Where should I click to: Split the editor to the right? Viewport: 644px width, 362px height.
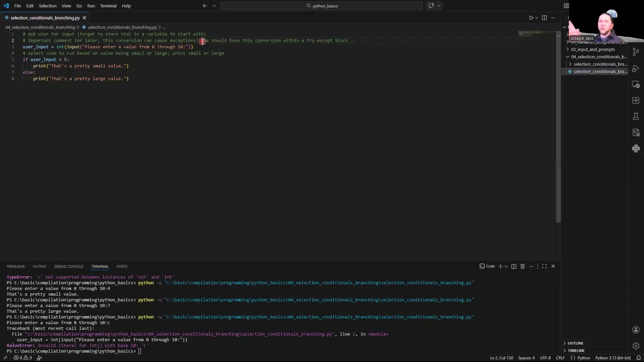click(x=544, y=18)
